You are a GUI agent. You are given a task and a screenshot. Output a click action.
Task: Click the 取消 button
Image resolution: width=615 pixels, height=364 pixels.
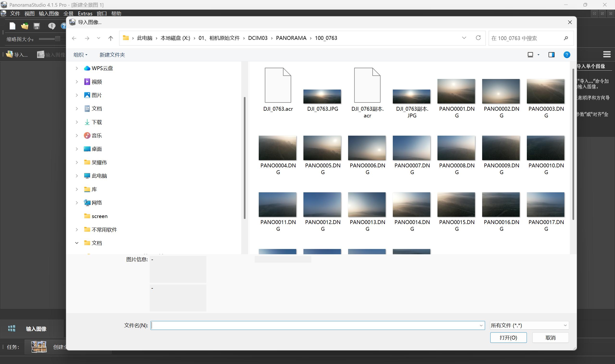(x=550, y=338)
